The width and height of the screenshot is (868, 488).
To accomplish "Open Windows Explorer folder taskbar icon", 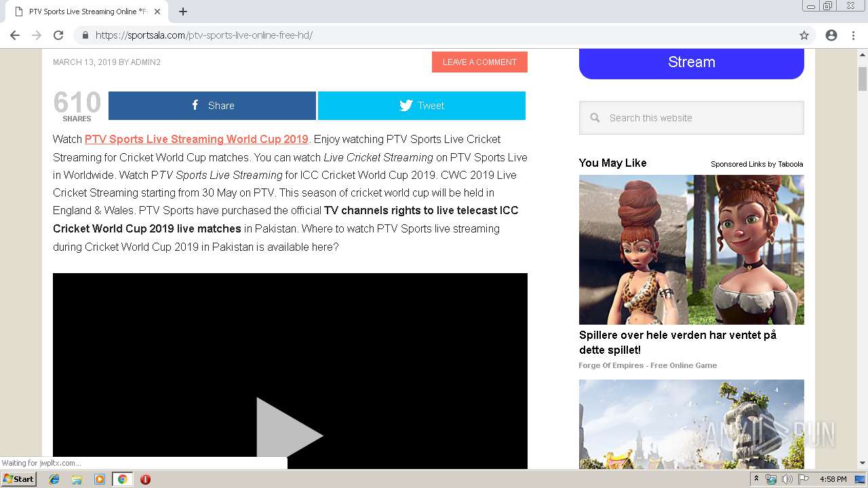I will [77, 479].
